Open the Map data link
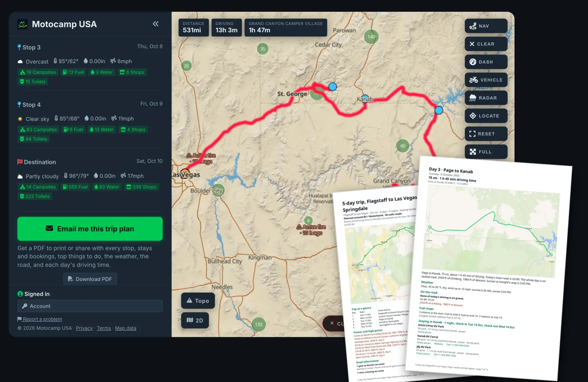588x382 pixels. click(x=125, y=328)
